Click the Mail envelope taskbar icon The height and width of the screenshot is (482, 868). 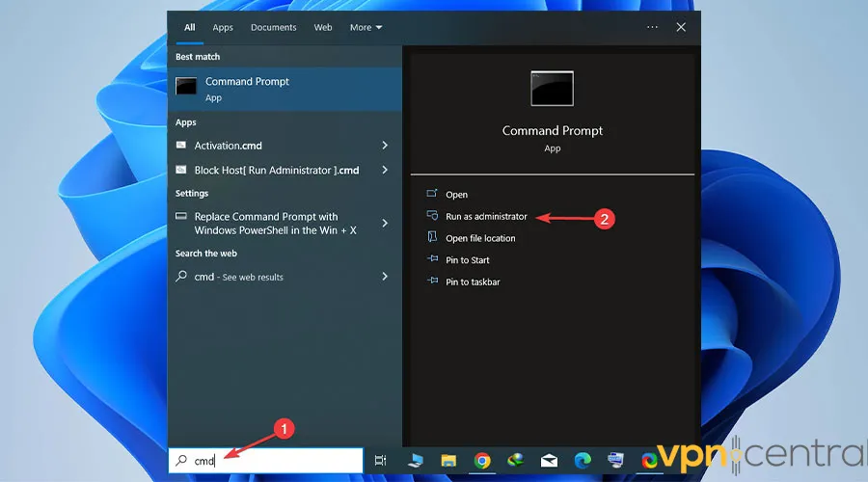tap(549, 461)
